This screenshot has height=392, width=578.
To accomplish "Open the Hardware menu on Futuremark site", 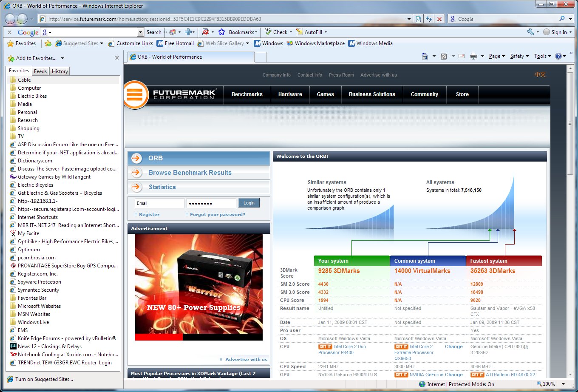I will click(290, 94).
